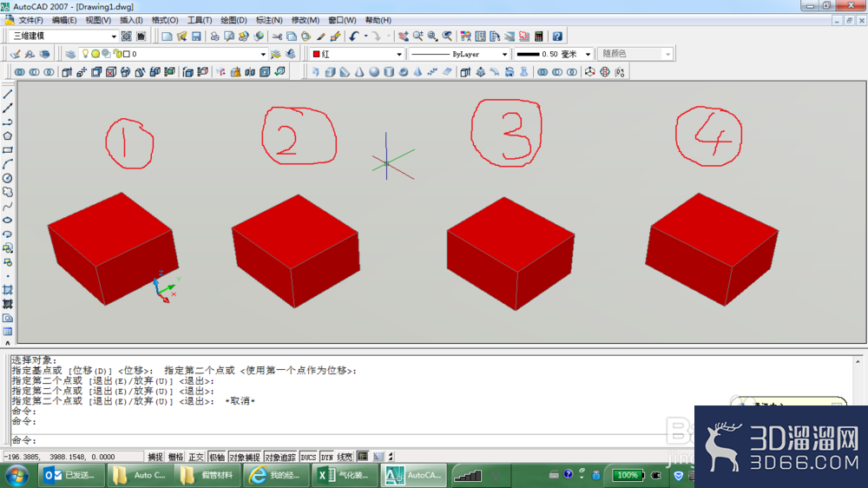868x488 pixels.
Task: Click the Pan realtime hand icon
Action: [x=403, y=36]
